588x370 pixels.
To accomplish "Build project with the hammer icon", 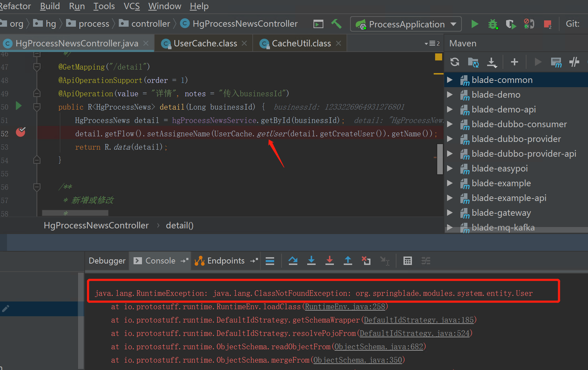I will tap(336, 24).
